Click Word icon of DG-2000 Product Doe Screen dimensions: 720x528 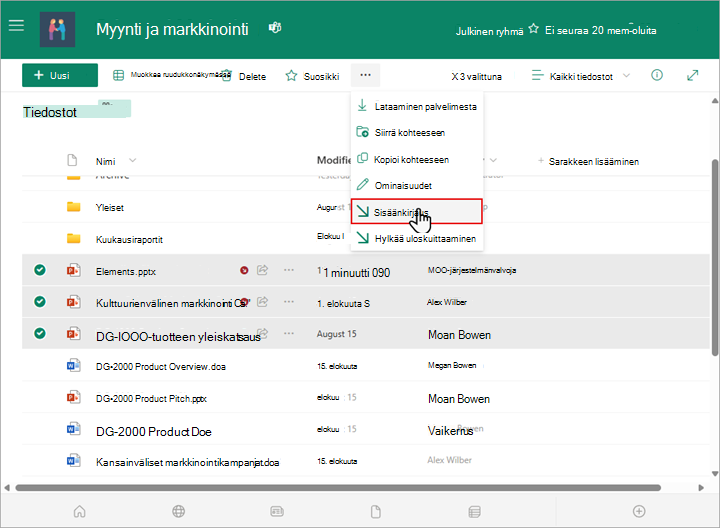pyautogui.click(x=73, y=429)
